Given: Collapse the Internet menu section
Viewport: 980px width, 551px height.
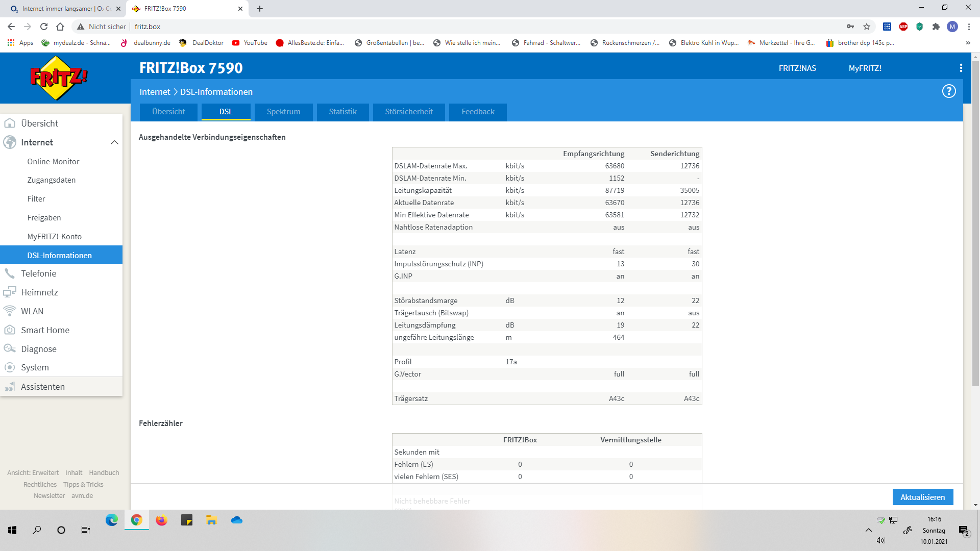Looking at the screenshot, I should (x=114, y=142).
